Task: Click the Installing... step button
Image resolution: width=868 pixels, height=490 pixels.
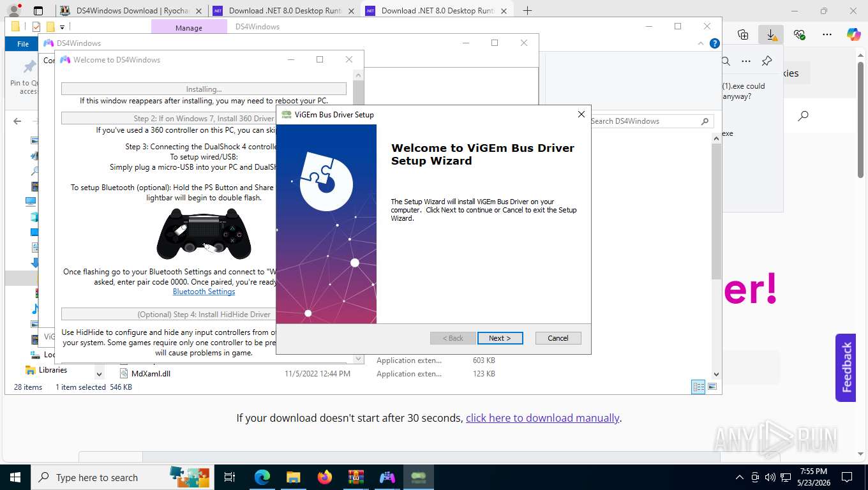Action: click(204, 89)
